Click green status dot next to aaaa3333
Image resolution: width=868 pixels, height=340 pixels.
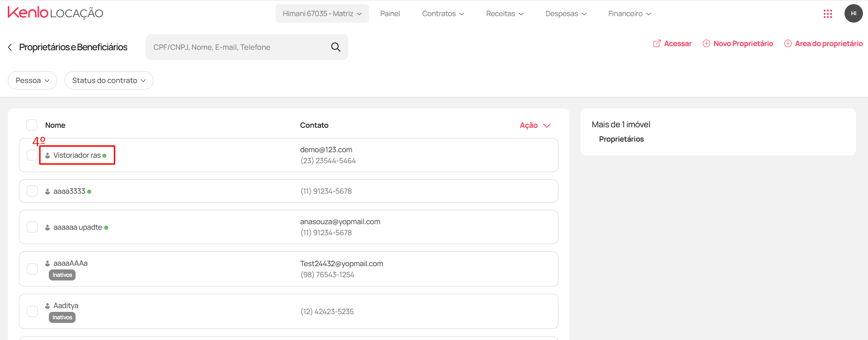click(x=89, y=191)
